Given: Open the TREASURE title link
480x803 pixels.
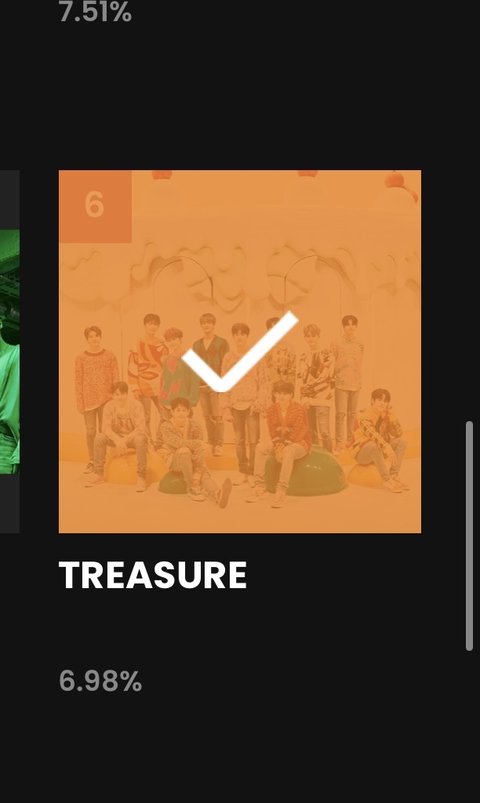Looking at the screenshot, I should coord(153,575).
